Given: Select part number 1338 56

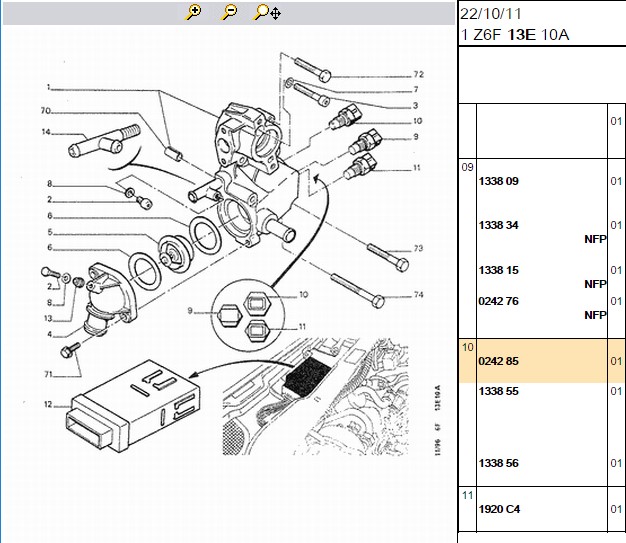Looking at the screenshot, I should pos(498,464).
